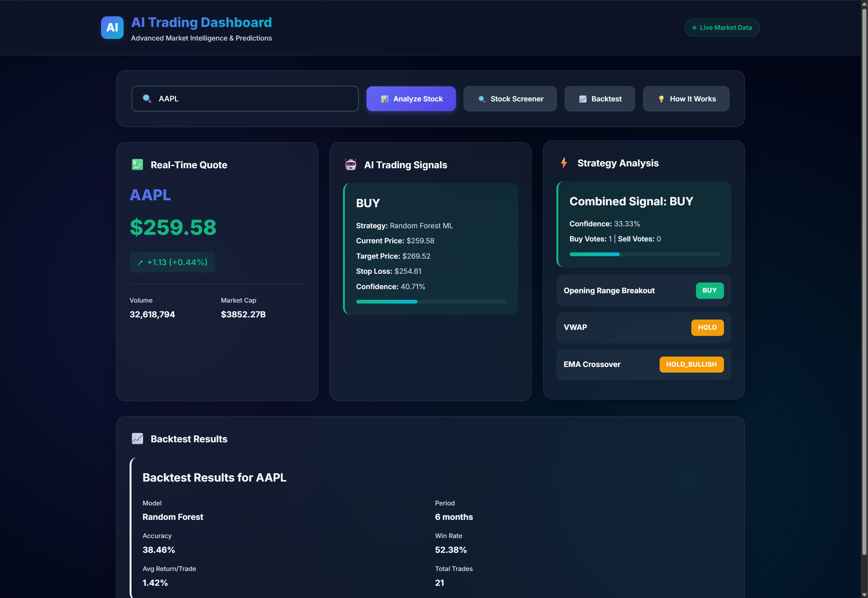Viewport: 868px width, 598px height.
Task: Click the HOLD badge next to VWAP
Action: pyautogui.click(x=707, y=327)
